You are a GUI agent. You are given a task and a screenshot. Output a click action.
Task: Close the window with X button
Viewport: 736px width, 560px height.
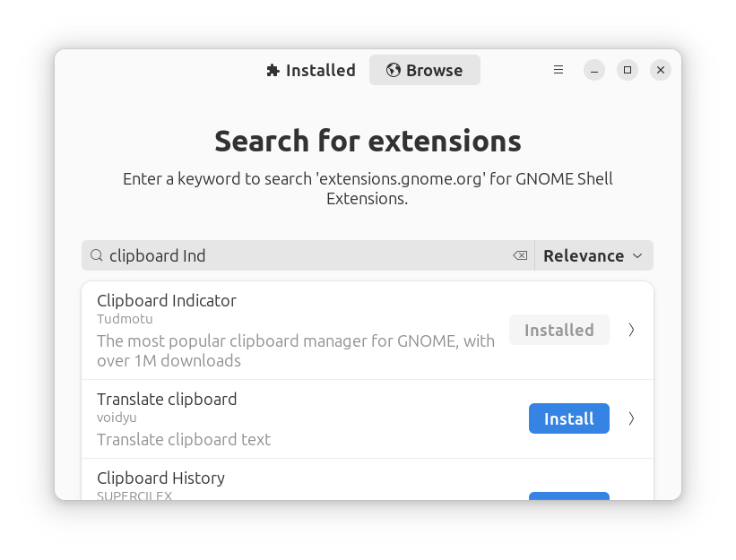[x=661, y=70]
